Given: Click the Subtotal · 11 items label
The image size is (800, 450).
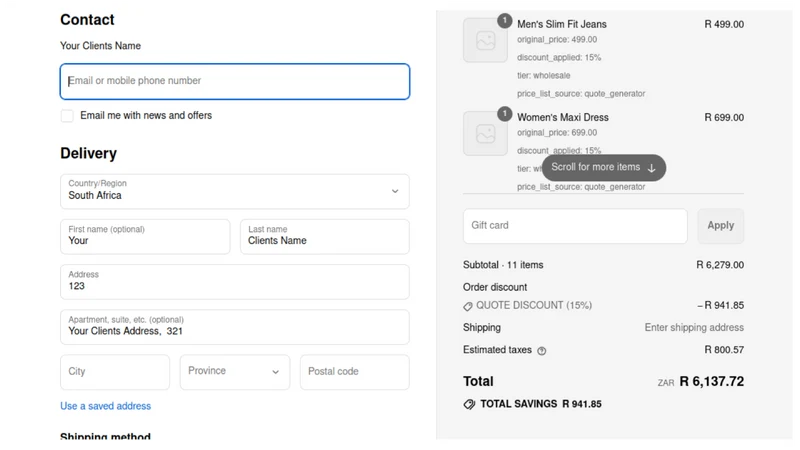Looking at the screenshot, I should click(503, 265).
